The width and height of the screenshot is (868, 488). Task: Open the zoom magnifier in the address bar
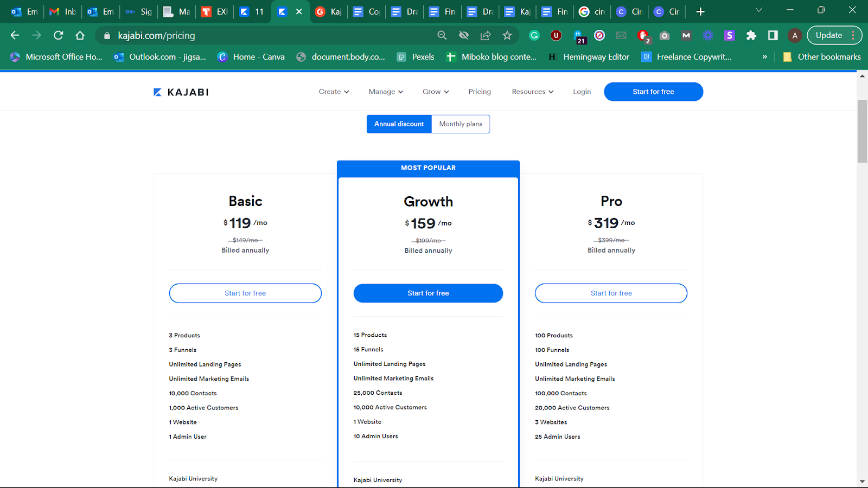pos(442,35)
